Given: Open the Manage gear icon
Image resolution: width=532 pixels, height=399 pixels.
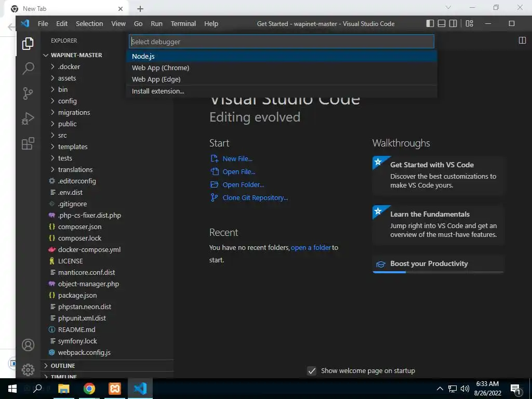Looking at the screenshot, I should coord(28,369).
